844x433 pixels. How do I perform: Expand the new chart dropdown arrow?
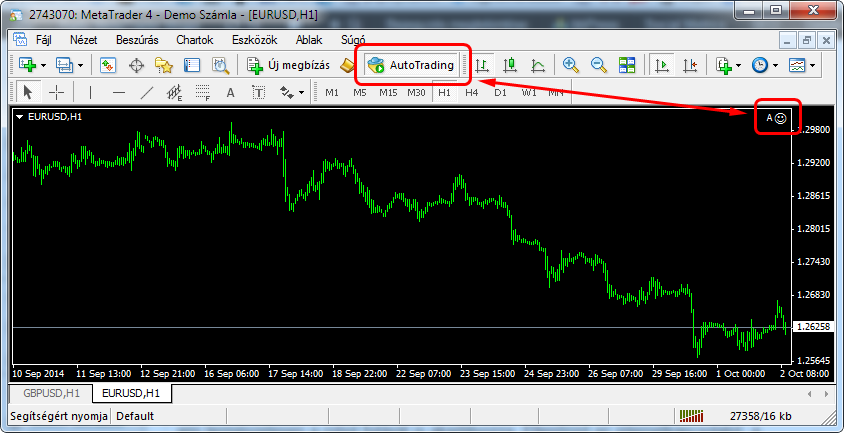43,66
